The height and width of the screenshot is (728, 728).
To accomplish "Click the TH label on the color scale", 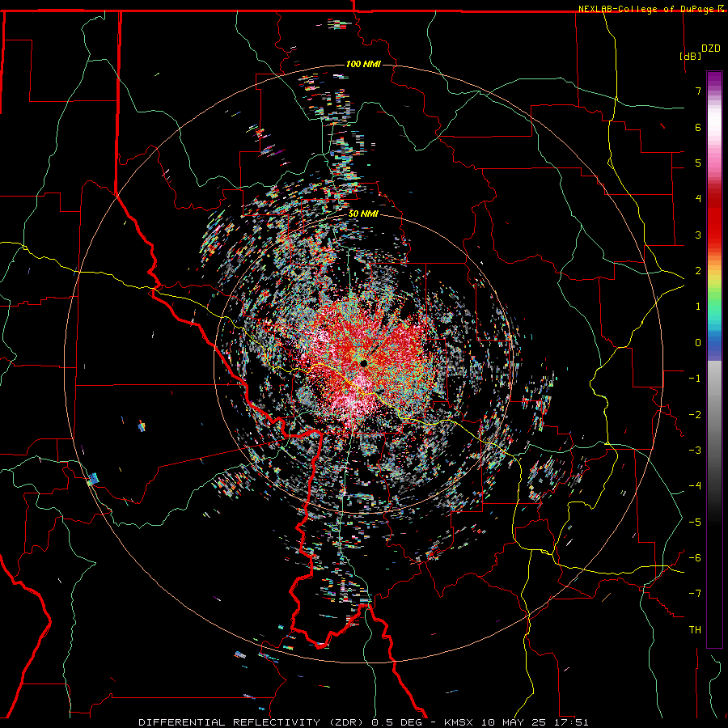I will tap(695, 630).
